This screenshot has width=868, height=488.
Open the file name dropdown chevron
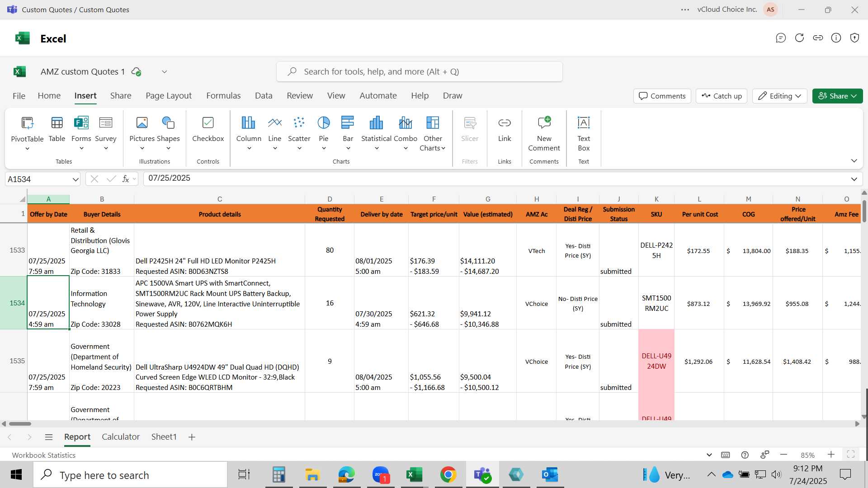(x=165, y=72)
